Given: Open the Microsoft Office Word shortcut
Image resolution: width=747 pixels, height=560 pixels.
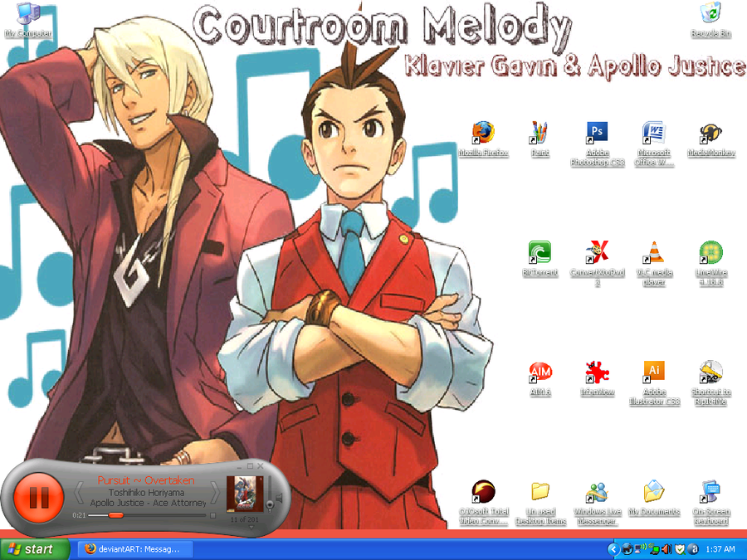Looking at the screenshot, I should 654,144.
